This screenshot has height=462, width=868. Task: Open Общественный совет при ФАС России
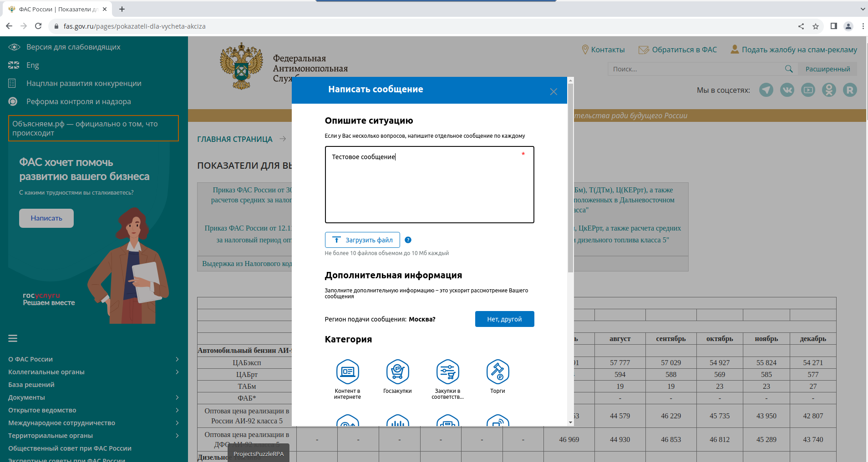click(x=70, y=448)
